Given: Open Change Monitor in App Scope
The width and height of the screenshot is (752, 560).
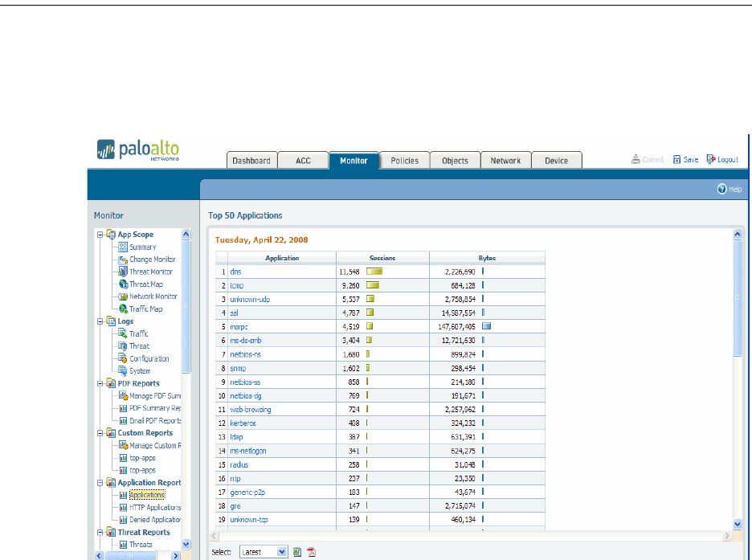Looking at the screenshot, I should coord(153,260).
